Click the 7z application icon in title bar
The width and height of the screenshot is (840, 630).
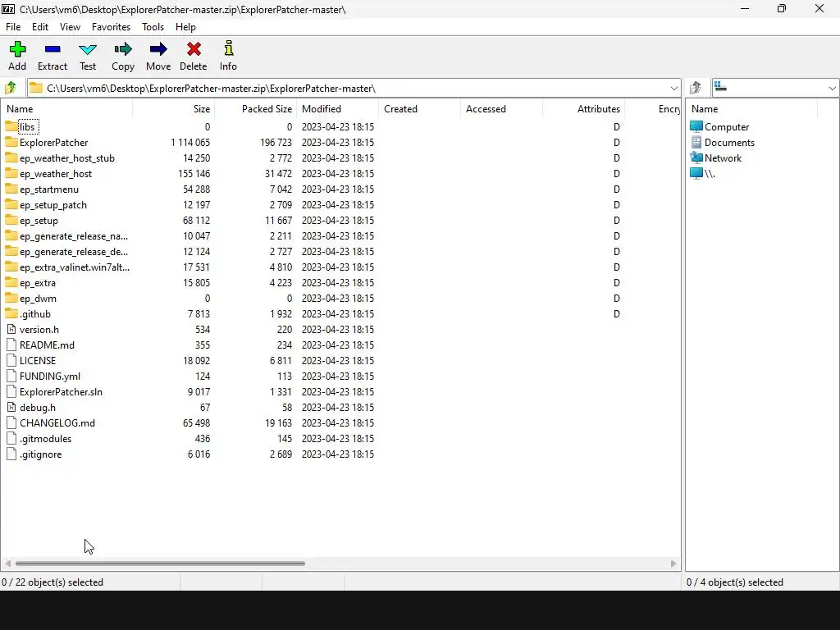coord(8,8)
